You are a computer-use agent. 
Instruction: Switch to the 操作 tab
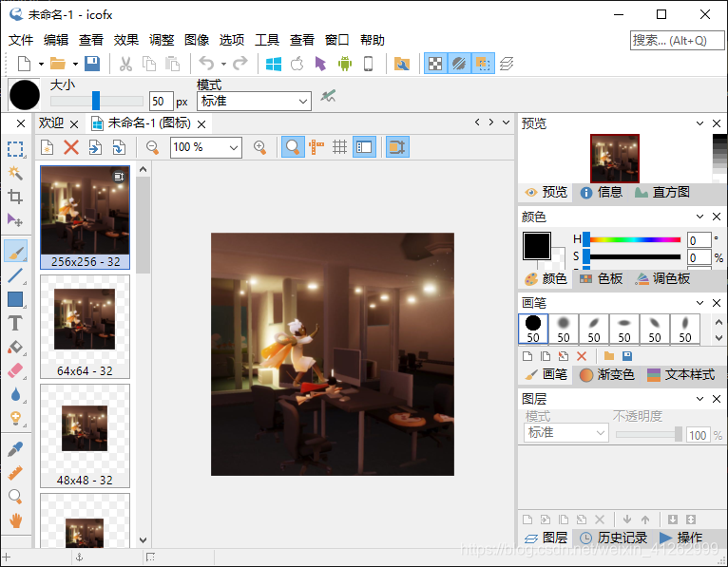pos(680,538)
